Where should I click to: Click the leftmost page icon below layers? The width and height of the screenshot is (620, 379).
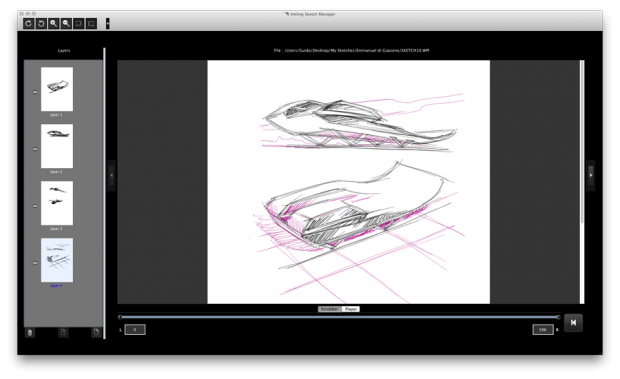30,332
